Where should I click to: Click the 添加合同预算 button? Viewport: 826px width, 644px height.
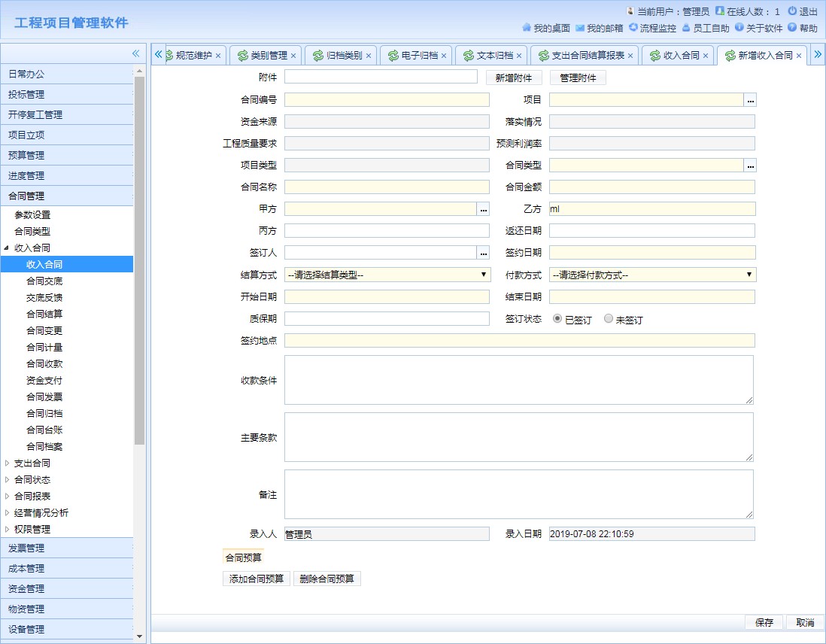[256, 579]
